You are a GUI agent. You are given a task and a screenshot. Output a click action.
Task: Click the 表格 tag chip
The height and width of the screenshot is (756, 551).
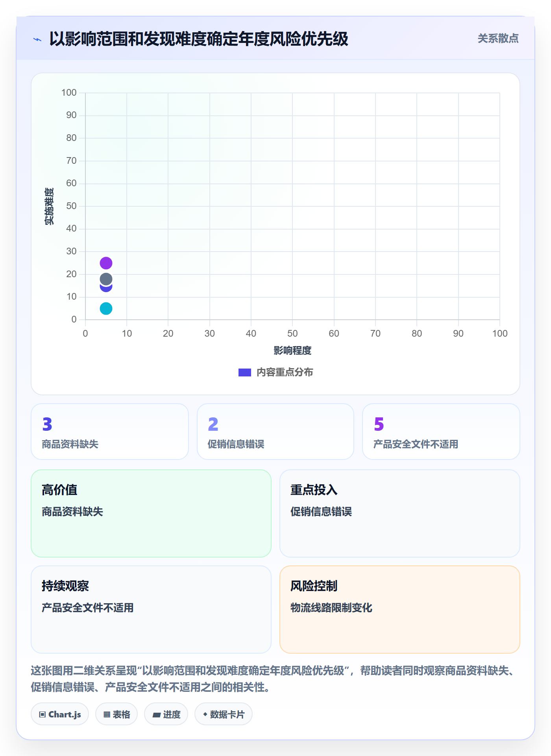116,714
